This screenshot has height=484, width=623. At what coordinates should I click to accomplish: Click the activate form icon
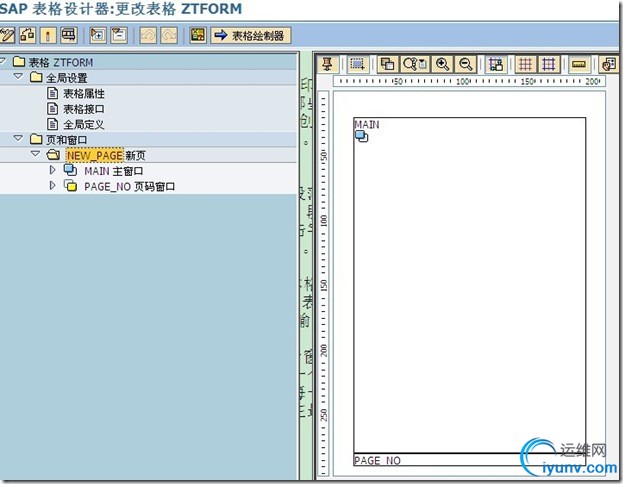pyautogui.click(x=48, y=35)
